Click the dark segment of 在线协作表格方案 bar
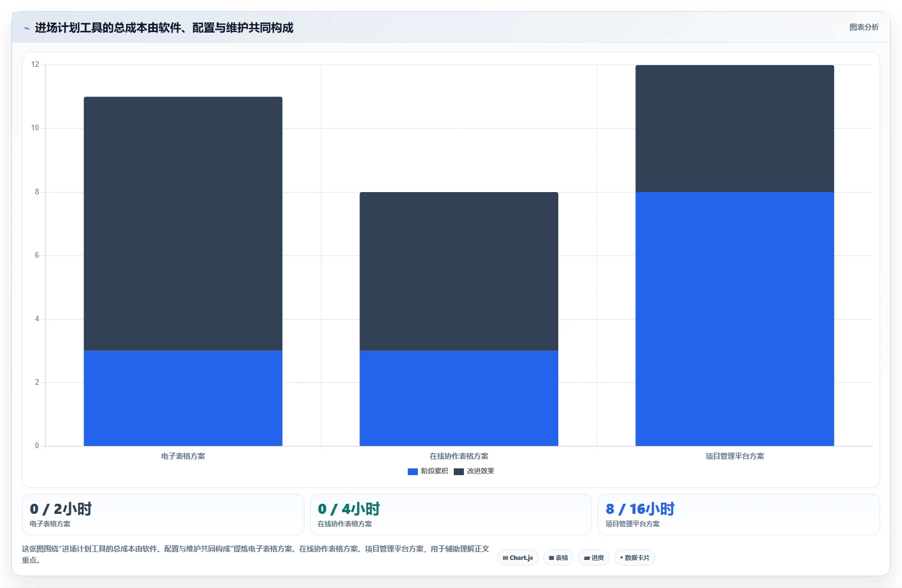This screenshot has height=588, width=902. tap(459, 271)
